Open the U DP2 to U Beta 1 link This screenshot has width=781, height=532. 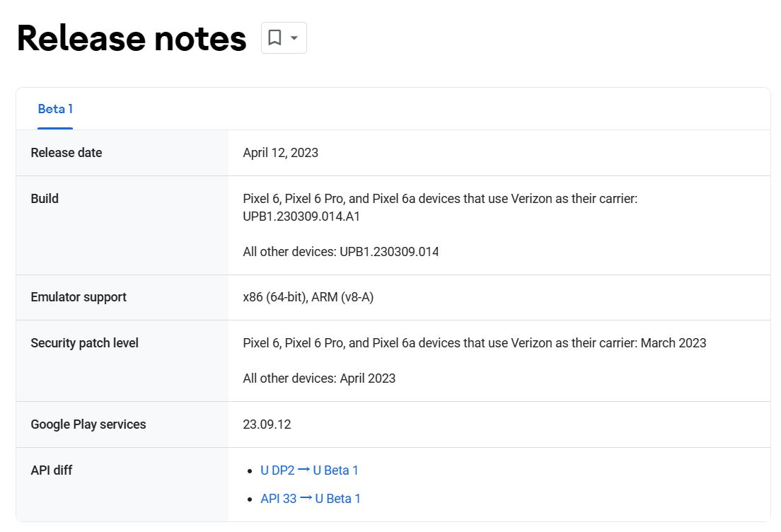coord(309,470)
